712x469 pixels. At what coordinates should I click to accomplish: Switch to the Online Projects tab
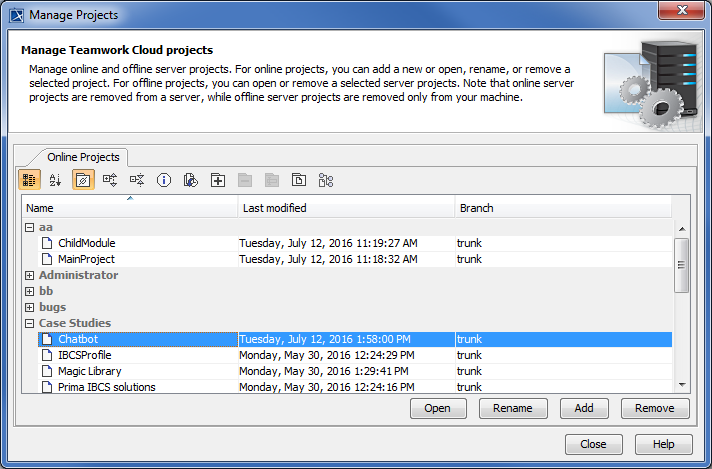pos(83,157)
